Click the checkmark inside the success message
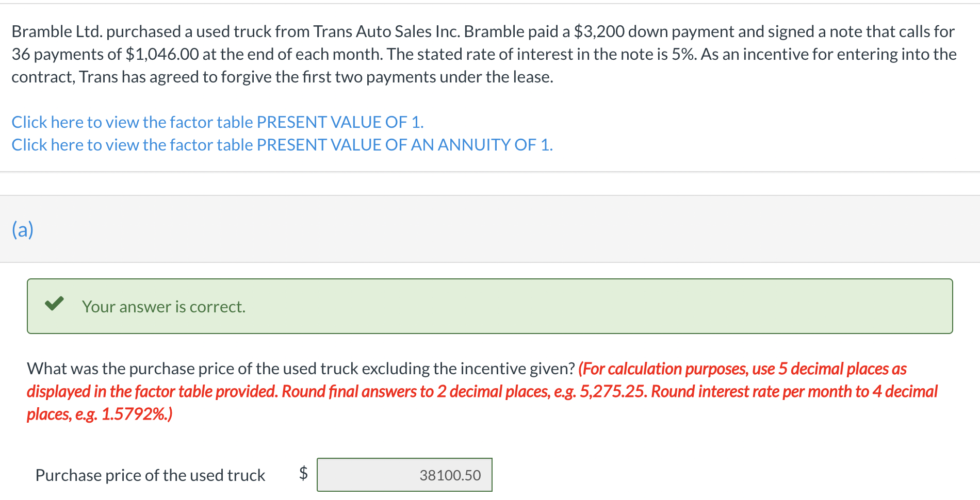 pyautogui.click(x=54, y=305)
